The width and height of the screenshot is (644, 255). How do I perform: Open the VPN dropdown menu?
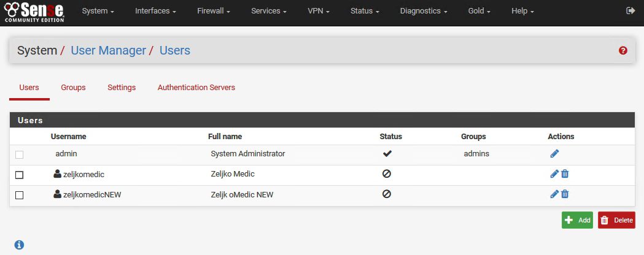[319, 11]
